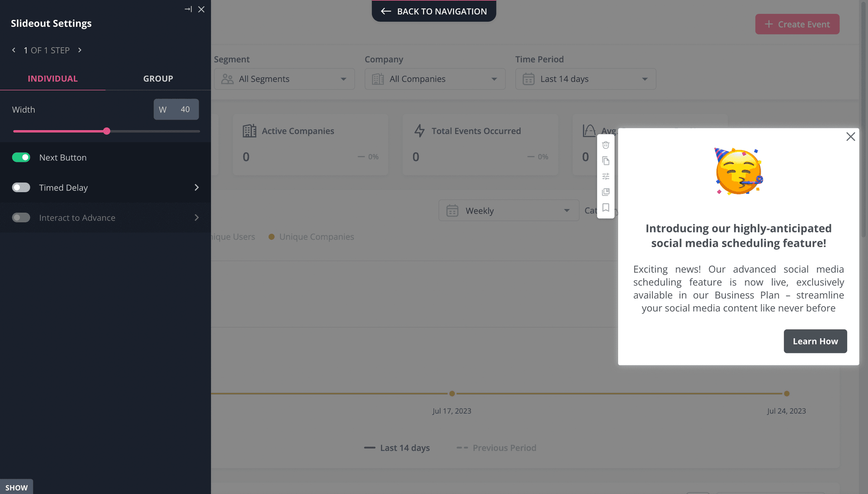
Task: Delete the slideout using the trash icon
Action: [x=605, y=145]
